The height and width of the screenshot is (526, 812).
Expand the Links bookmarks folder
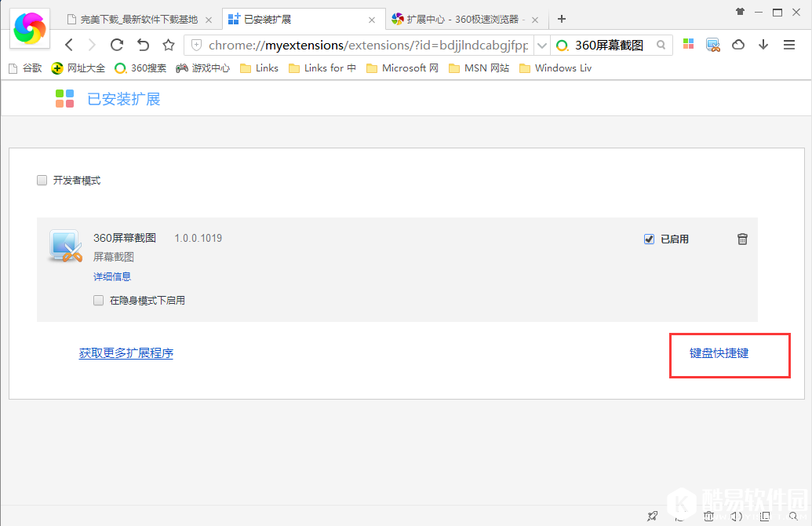[259, 68]
